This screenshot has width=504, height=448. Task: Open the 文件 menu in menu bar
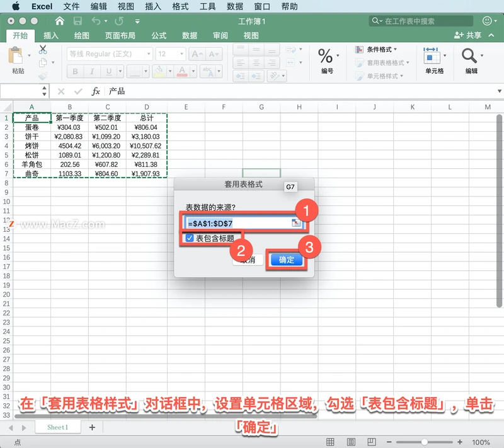pos(71,6)
